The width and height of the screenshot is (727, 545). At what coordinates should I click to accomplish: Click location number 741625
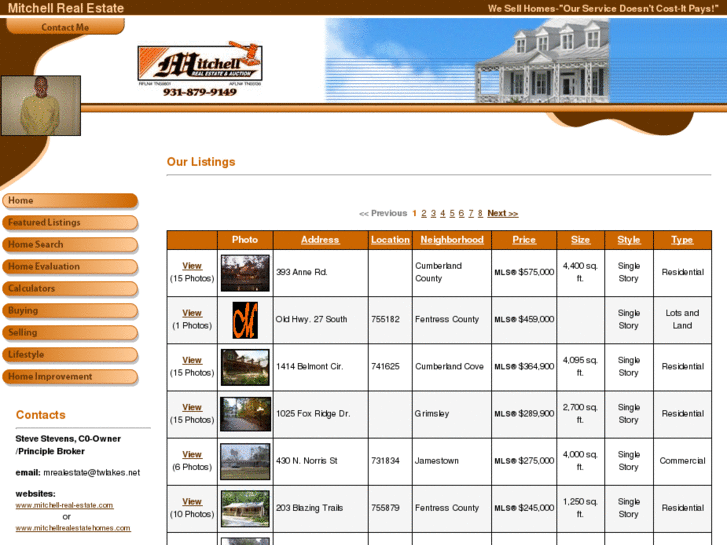point(385,366)
